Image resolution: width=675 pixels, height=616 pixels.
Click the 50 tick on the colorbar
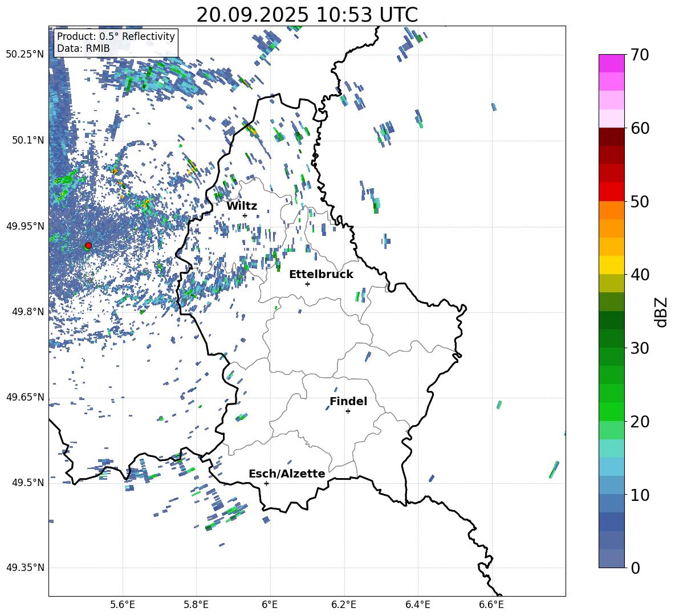point(640,201)
